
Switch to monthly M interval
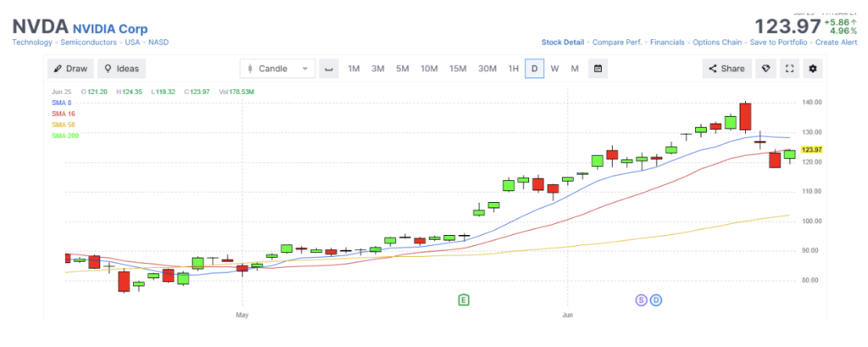[575, 69]
